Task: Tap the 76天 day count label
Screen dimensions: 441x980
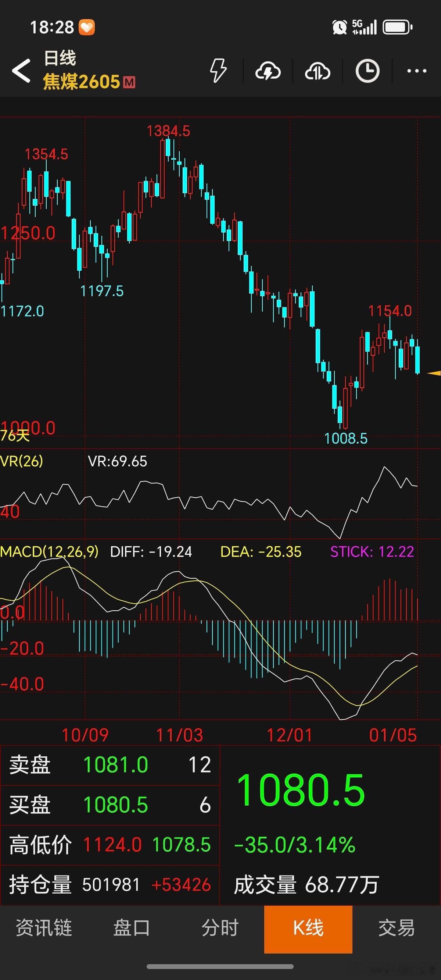Action: (15, 436)
